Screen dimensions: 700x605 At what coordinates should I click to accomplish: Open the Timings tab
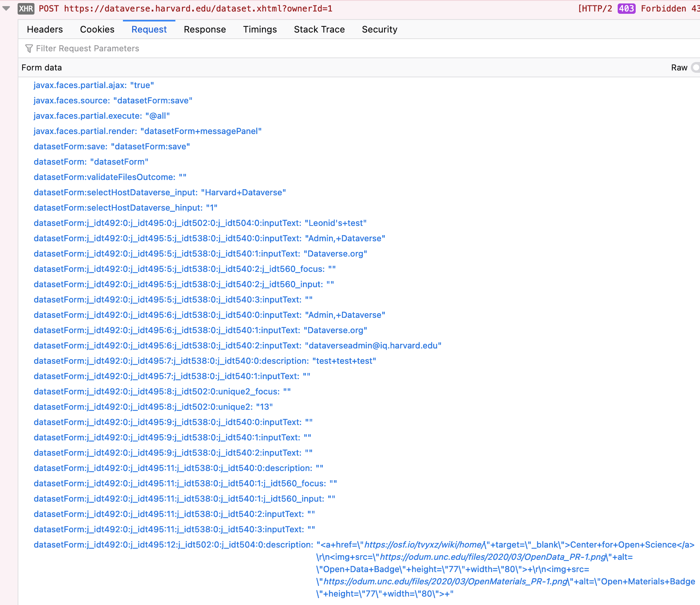[260, 29]
